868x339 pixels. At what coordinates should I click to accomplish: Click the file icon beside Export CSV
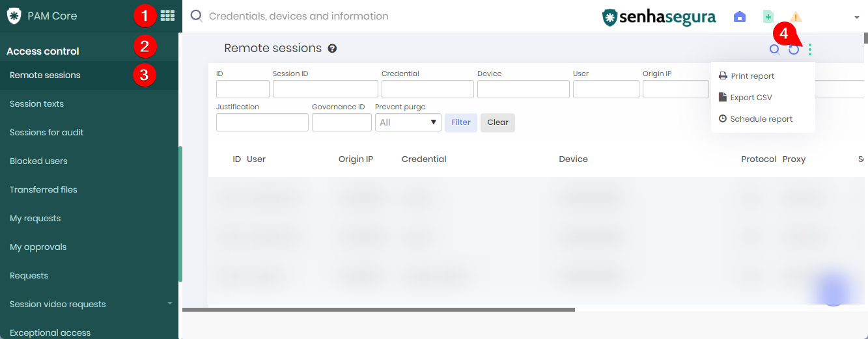point(722,97)
